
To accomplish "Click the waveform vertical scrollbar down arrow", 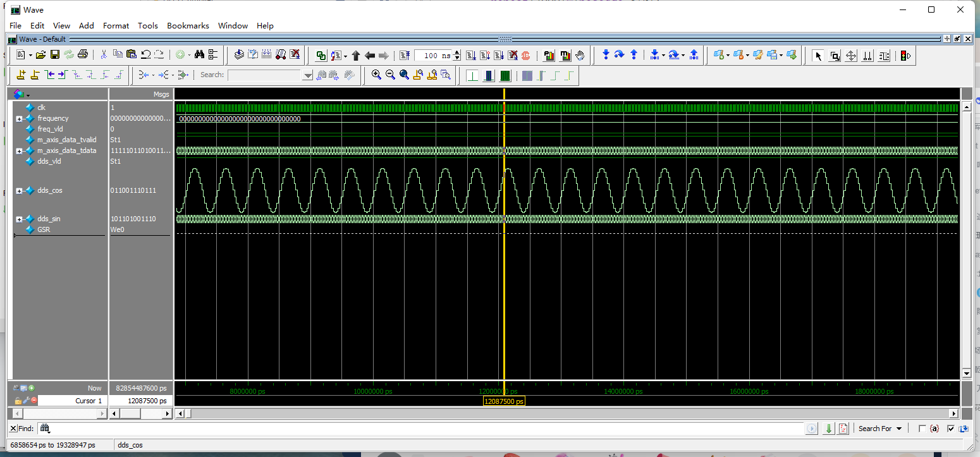I will click(x=965, y=373).
